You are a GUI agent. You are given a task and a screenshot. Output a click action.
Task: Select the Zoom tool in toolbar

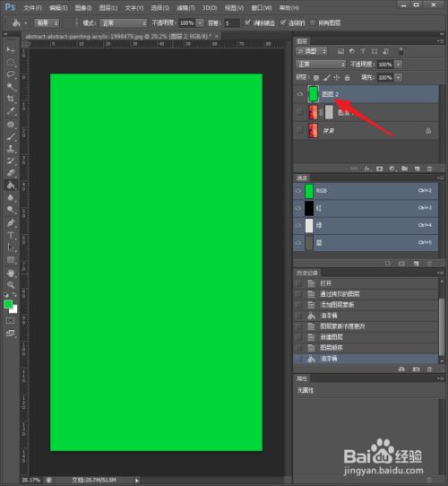[x=11, y=285]
